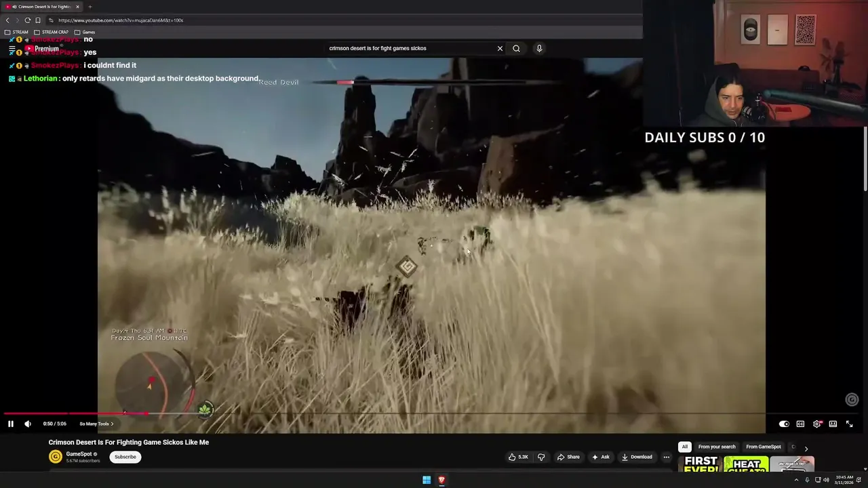Open the Windows Start menu
Viewport: 868px width, 488px height.
[x=427, y=480]
